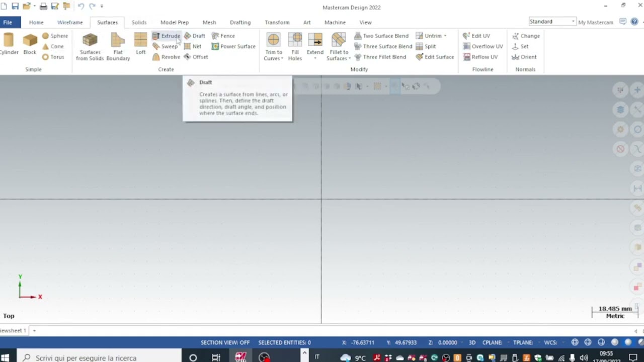
Task: Open the Extend tool dropdown
Action: click(x=315, y=58)
